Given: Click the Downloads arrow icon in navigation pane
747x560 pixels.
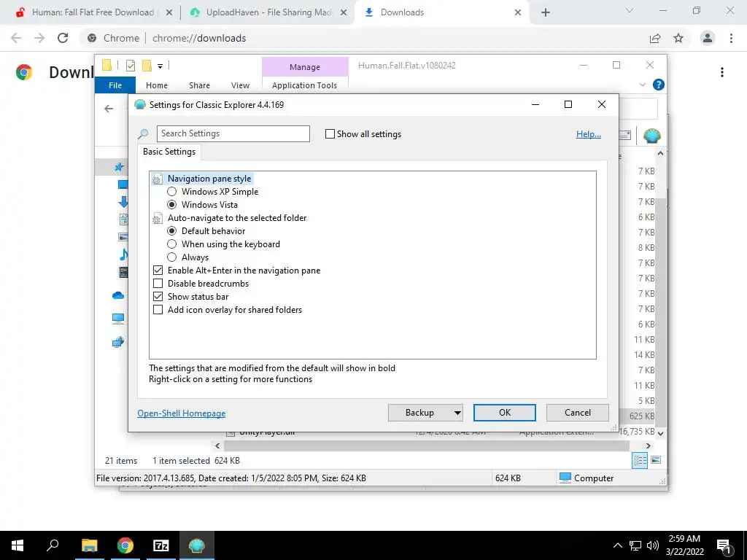Looking at the screenshot, I should click(123, 201).
